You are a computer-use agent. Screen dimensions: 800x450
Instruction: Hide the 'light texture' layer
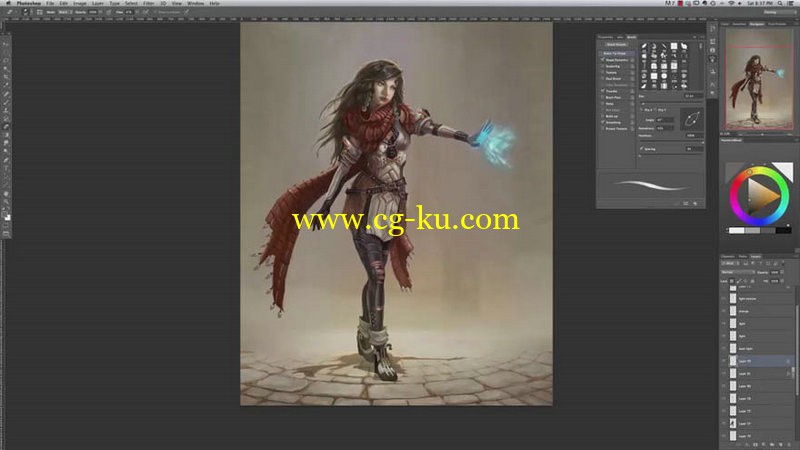click(723, 298)
